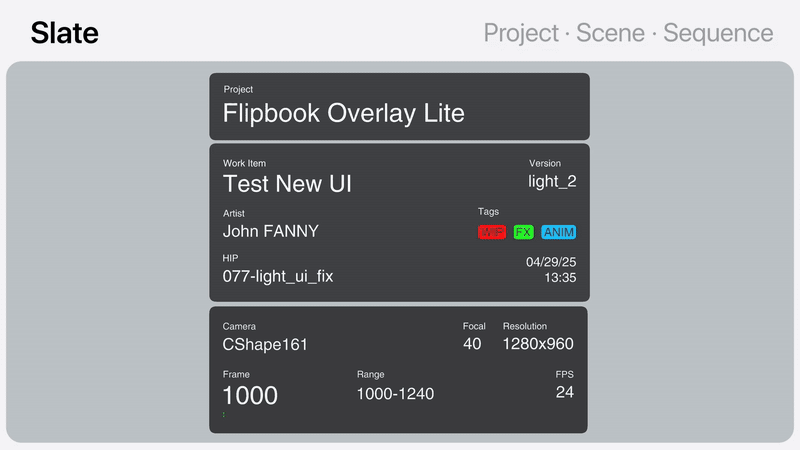This screenshot has width=800, height=450.
Task: Click the camera name CShape161
Action: coord(265,345)
